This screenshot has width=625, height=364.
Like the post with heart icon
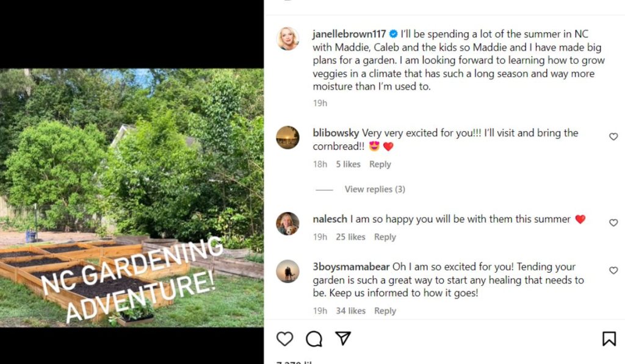(284, 339)
